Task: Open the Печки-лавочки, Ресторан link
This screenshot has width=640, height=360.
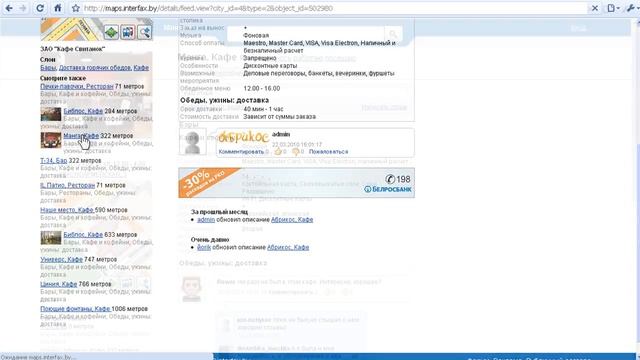Action: (77, 87)
